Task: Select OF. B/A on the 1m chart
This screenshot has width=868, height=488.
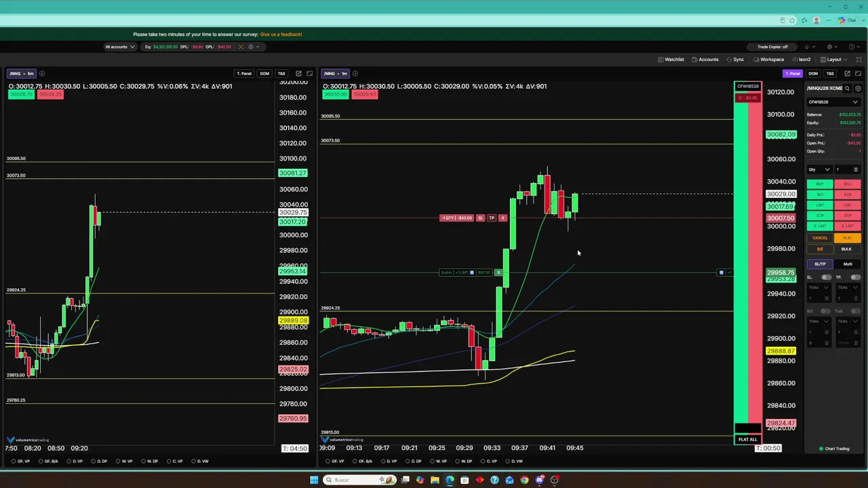Action: 362,461
